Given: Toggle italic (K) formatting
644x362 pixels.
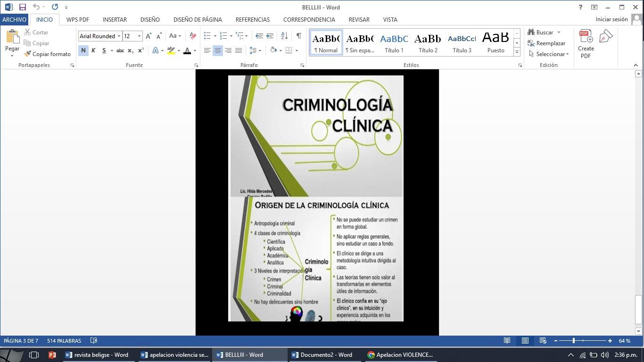Looking at the screenshot, I should point(93,50).
